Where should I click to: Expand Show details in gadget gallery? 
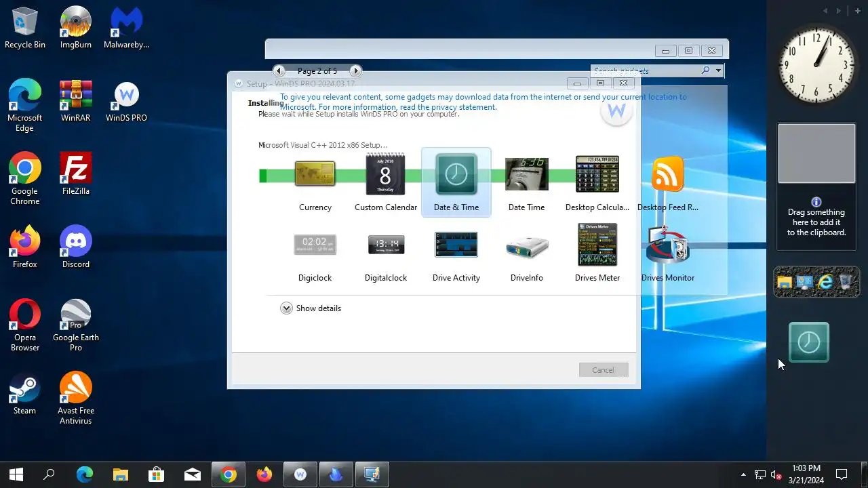311,308
